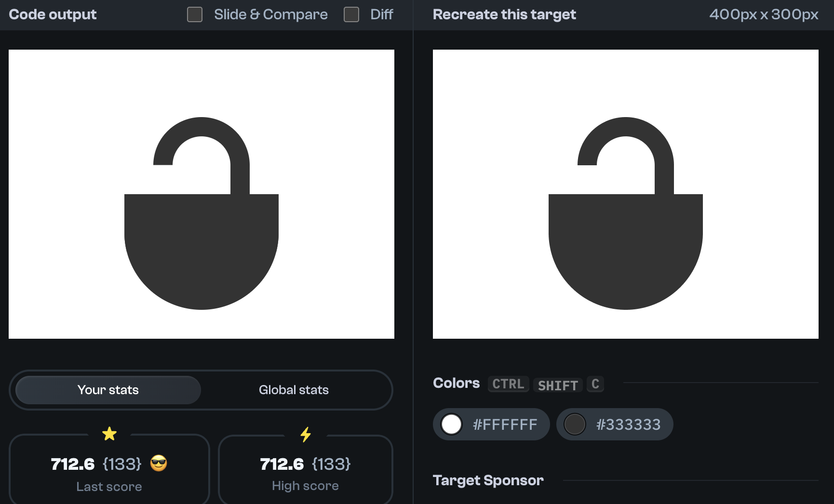834x504 pixels.
Task: Click the CTRL key badge beside Colors
Action: point(509,384)
